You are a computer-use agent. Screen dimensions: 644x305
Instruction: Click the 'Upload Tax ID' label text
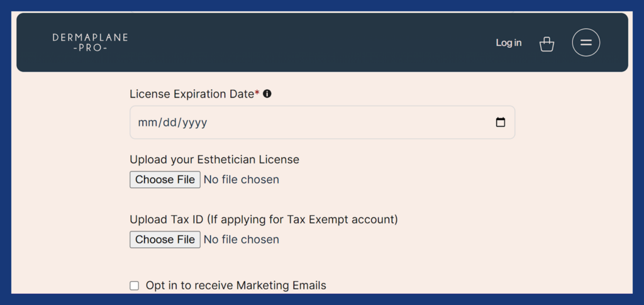click(x=166, y=219)
